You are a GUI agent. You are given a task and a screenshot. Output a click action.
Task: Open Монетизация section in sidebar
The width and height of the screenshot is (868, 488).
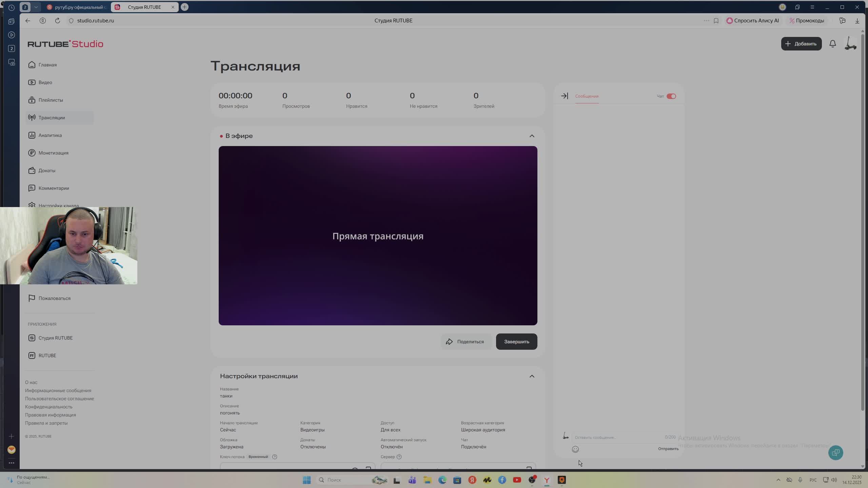pyautogui.click(x=53, y=153)
